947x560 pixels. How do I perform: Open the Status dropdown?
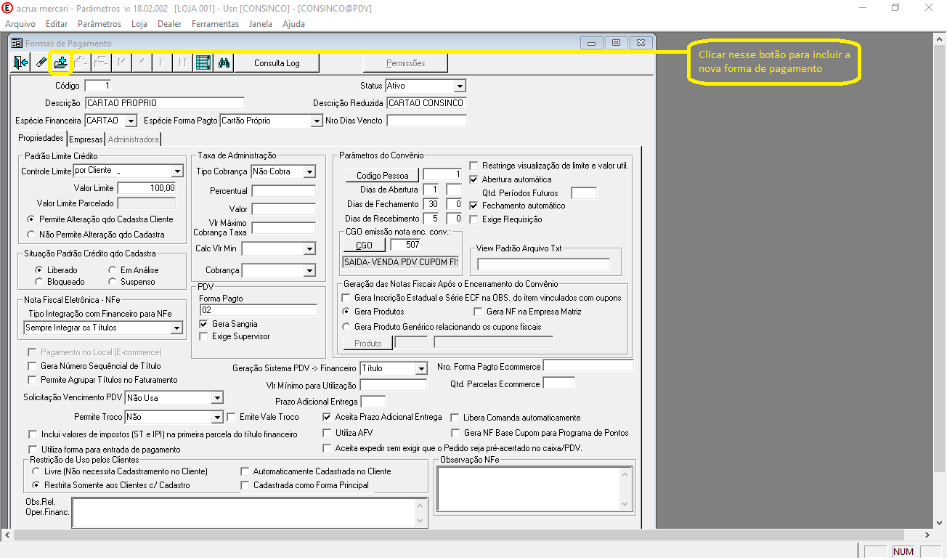point(459,86)
